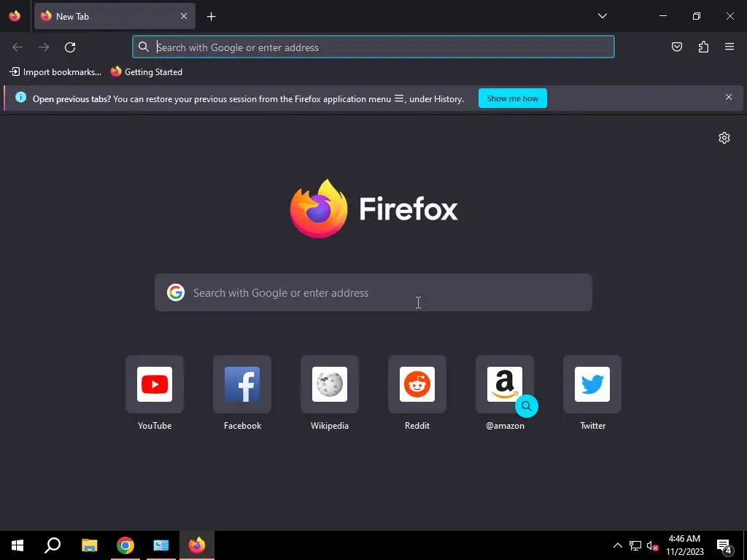The width and height of the screenshot is (747, 560).
Task: Click the YouTube label under its tile
Action: [155, 426]
